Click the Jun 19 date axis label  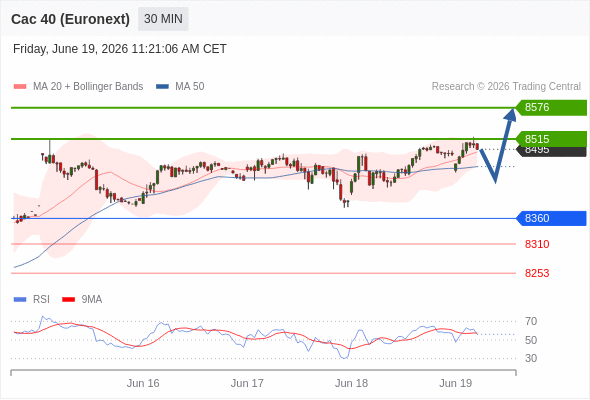click(456, 383)
